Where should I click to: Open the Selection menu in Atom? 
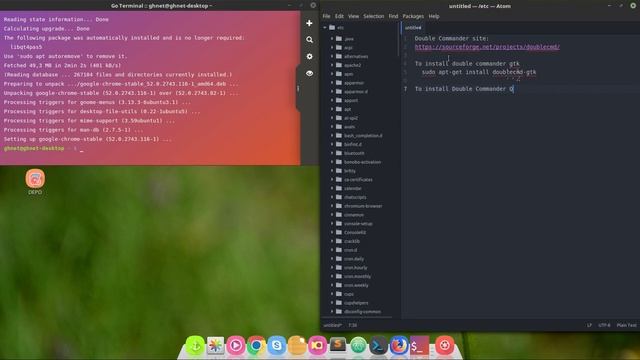pyautogui.click(x=373, y=16)
